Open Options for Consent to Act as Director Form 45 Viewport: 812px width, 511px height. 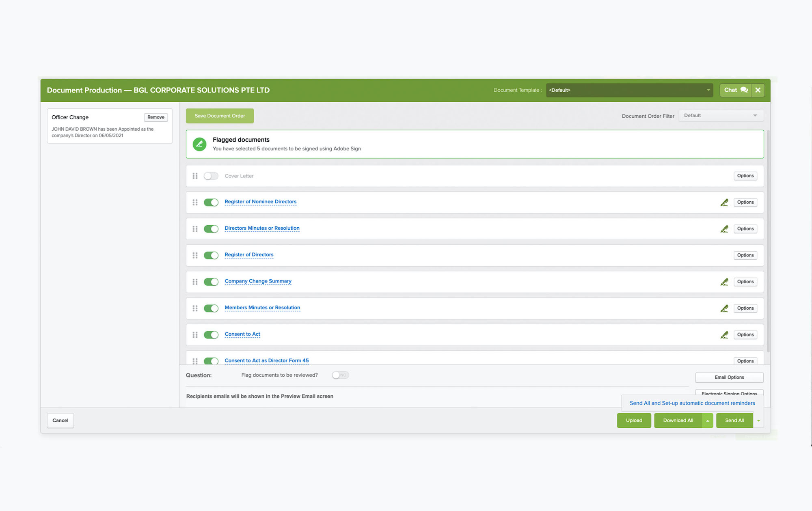click(x=745, y=361)
